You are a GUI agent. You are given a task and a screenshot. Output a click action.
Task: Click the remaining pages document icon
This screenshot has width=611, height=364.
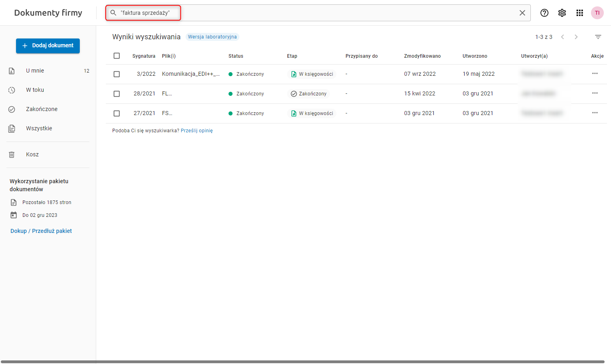coord(14,202)
